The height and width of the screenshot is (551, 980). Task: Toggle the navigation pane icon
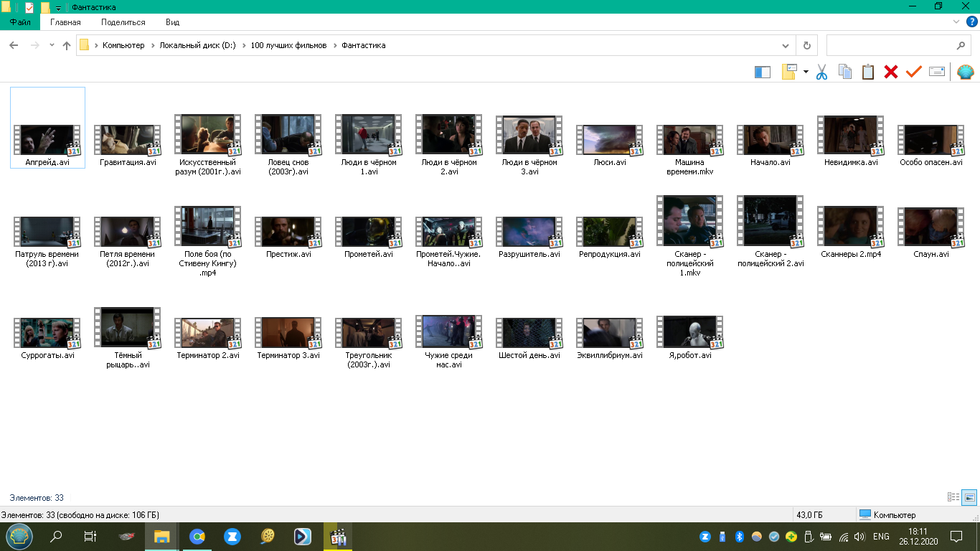coord(763,72)
